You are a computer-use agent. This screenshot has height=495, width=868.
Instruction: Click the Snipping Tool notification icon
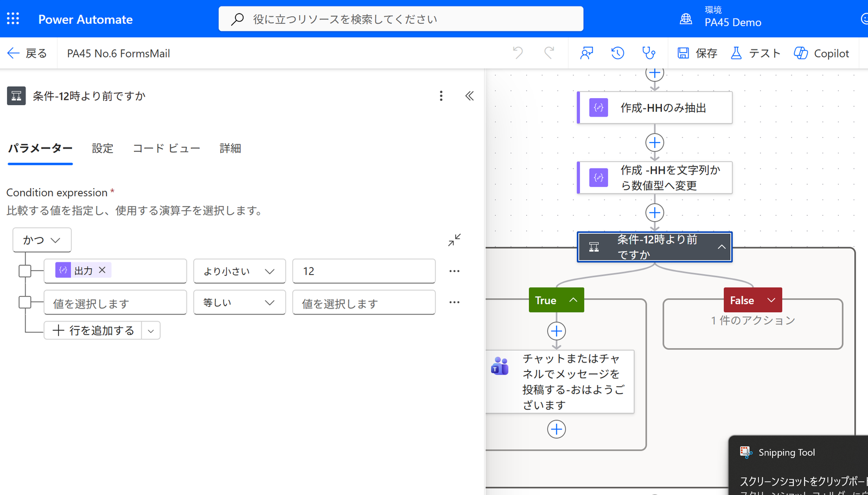[x=746, y=452]
